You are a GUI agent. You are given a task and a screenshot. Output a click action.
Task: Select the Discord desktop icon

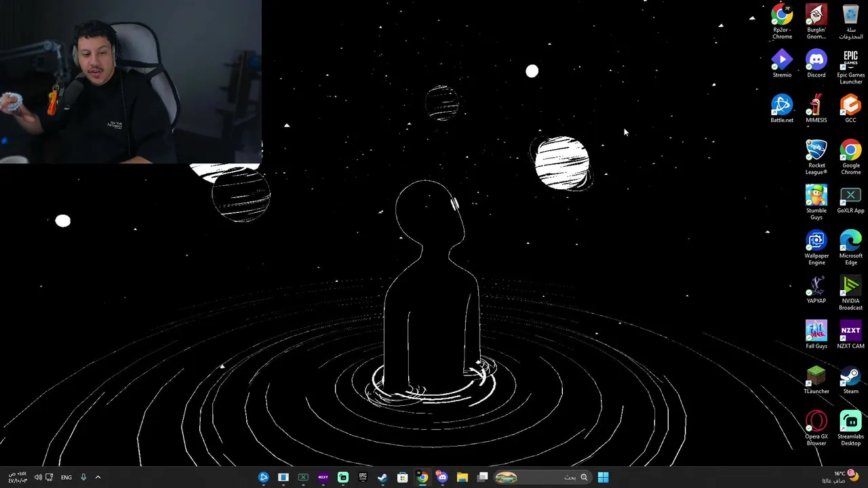(x=816, y=64)
